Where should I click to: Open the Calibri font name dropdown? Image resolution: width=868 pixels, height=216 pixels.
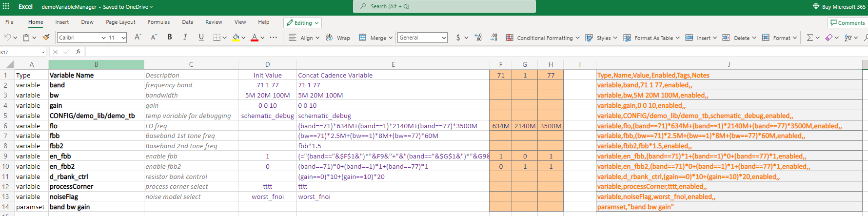pos(104,38)
